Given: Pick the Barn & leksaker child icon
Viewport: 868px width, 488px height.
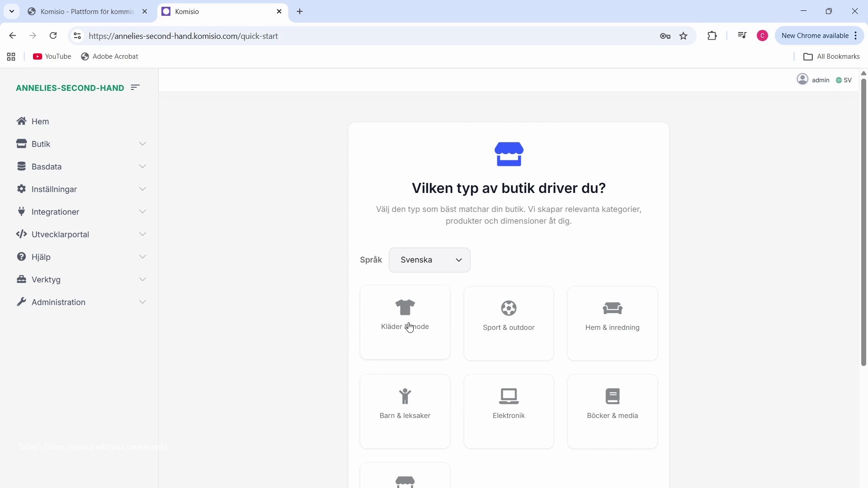Looking at the screenshot, I should click(405, 396).
